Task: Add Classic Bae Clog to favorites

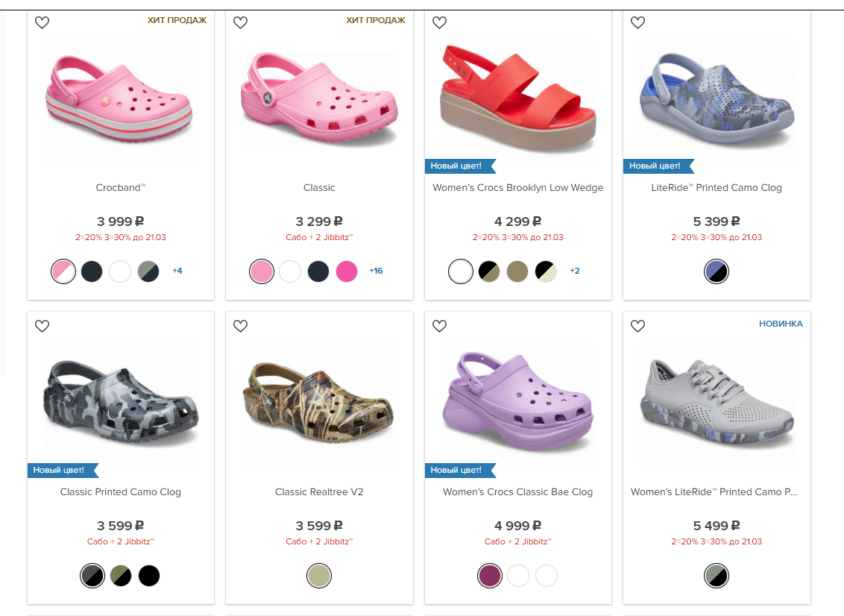Action: coord(439,326)
